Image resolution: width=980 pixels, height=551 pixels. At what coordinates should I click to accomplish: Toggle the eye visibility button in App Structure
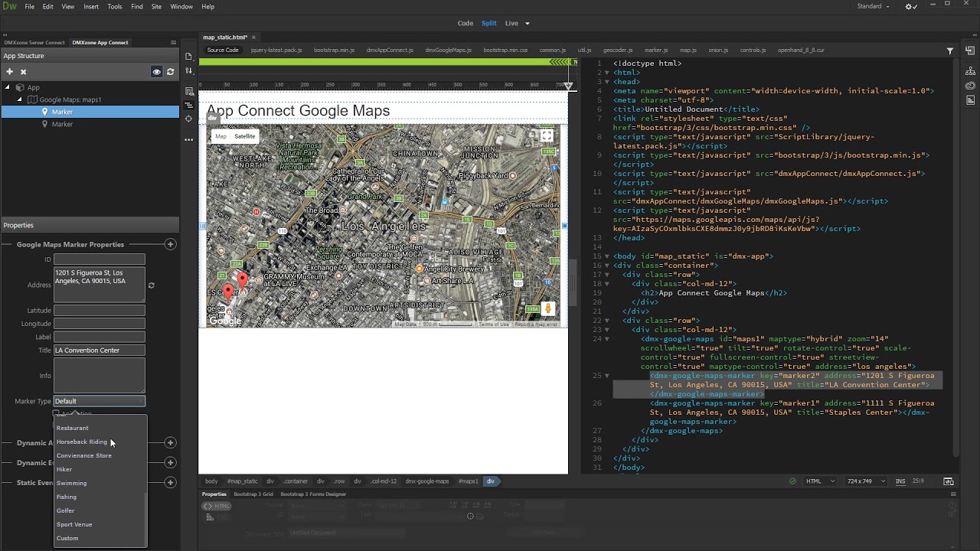click(x=156, y=71)
